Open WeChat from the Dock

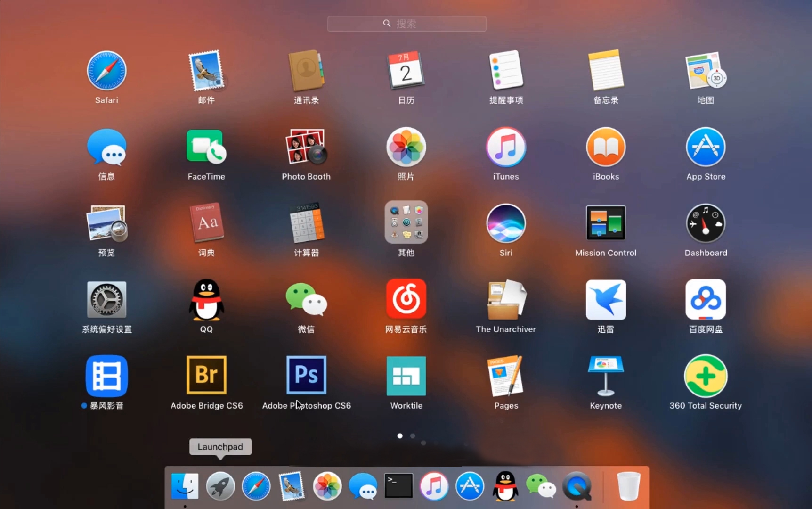click(x=541, y=486)
